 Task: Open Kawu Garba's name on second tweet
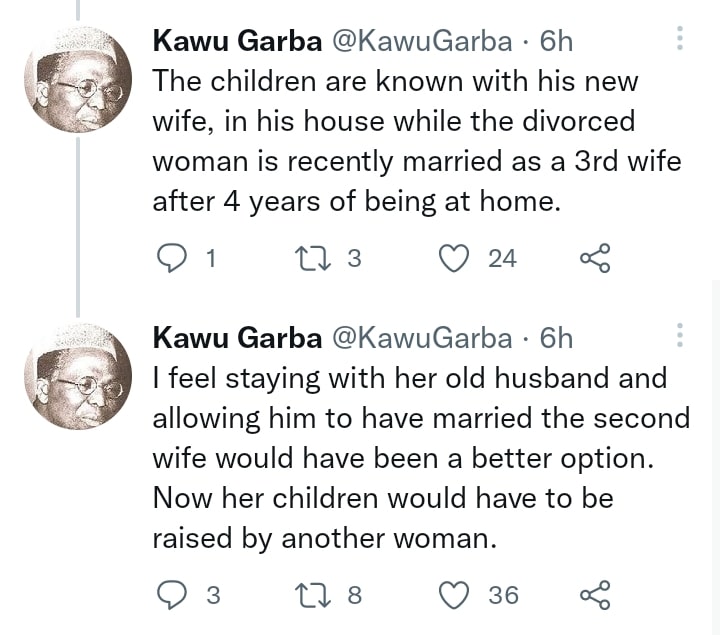(x=237, y=338)
